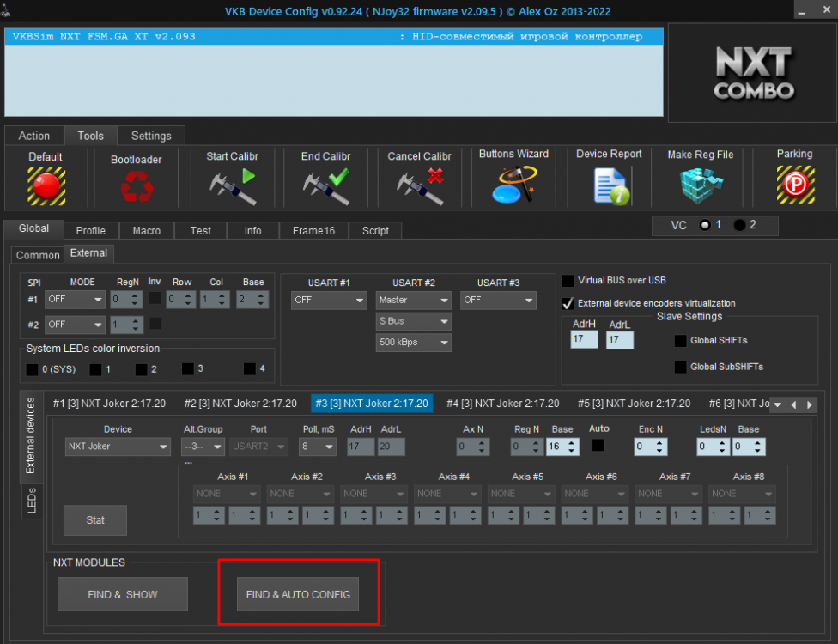Click the Default red button icon
Viewport: 838px width, 644px height.
46,184
